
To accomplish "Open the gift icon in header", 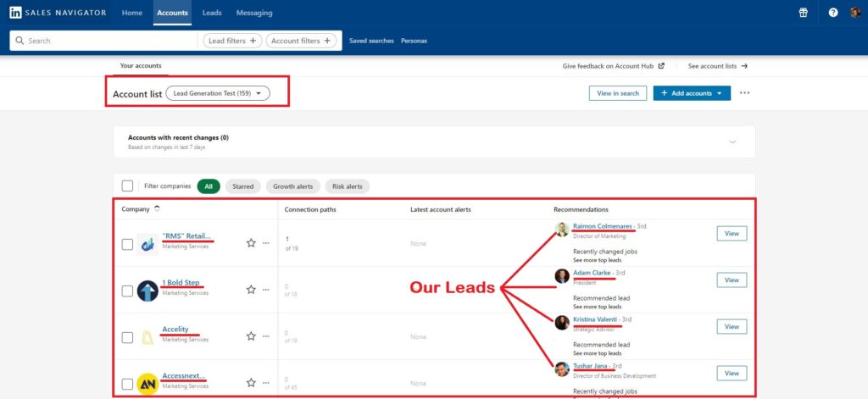I will [804, 13].
